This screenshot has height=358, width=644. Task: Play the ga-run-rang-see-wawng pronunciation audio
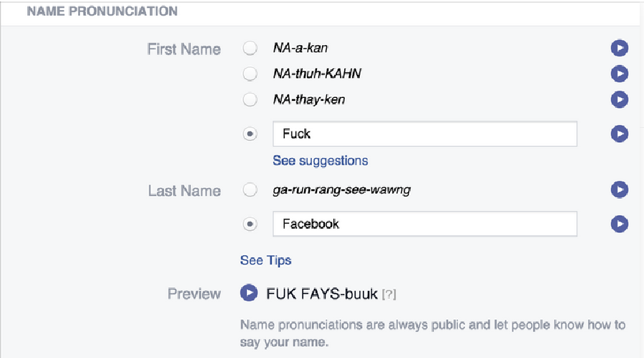click(x=620, y=189)
